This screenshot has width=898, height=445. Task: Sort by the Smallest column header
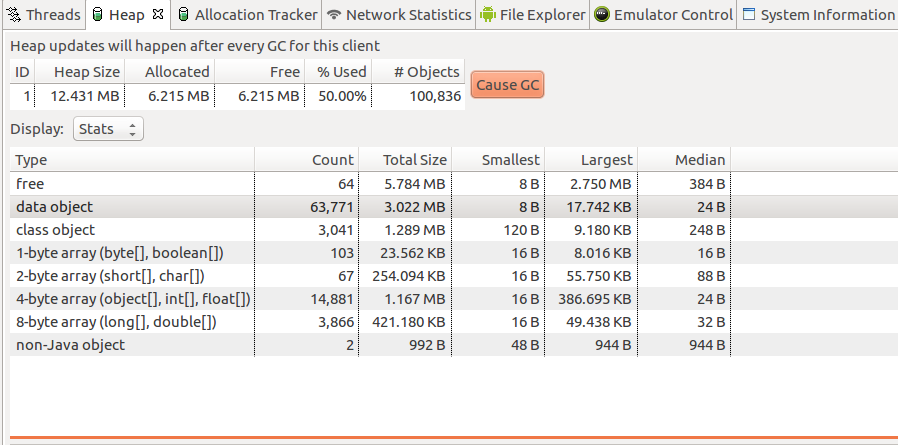pyautogui.click(x=498, y=160)
